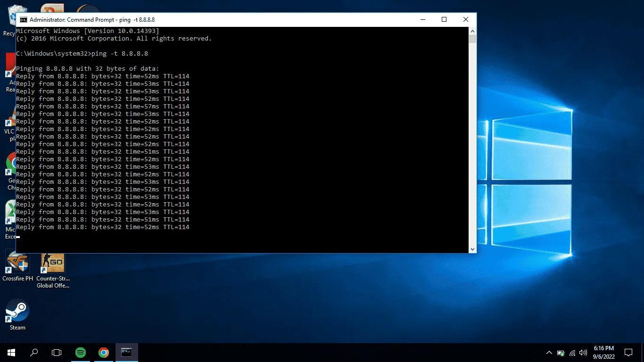Click the Command Prompt scroll down arrow
This screenshot has height=362, width=644.
coord(472,249)
